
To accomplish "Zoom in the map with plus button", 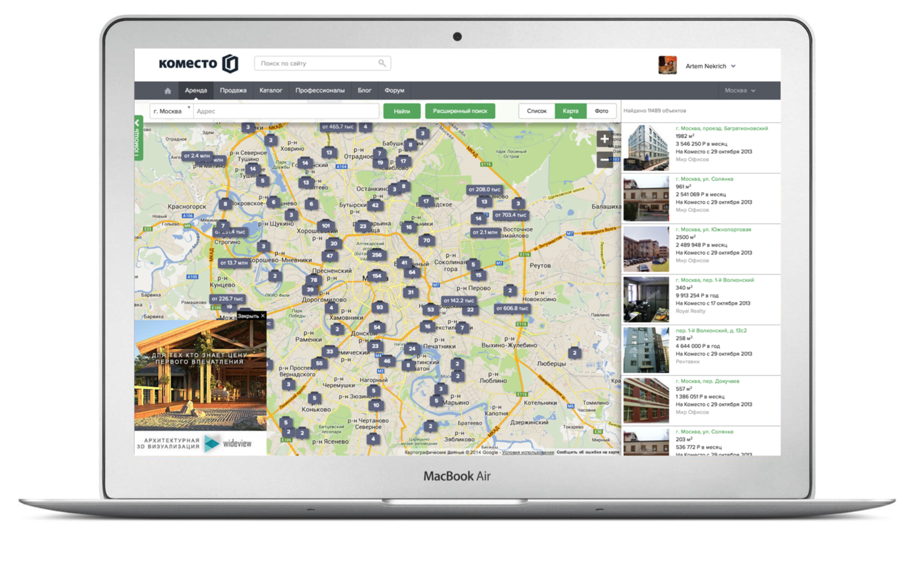I will tap(604, 139).
